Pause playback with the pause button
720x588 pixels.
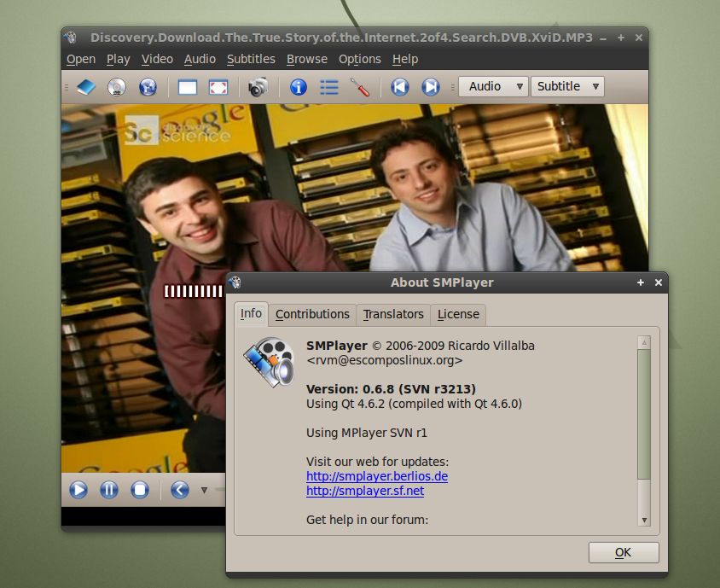[x=109, y=489]
